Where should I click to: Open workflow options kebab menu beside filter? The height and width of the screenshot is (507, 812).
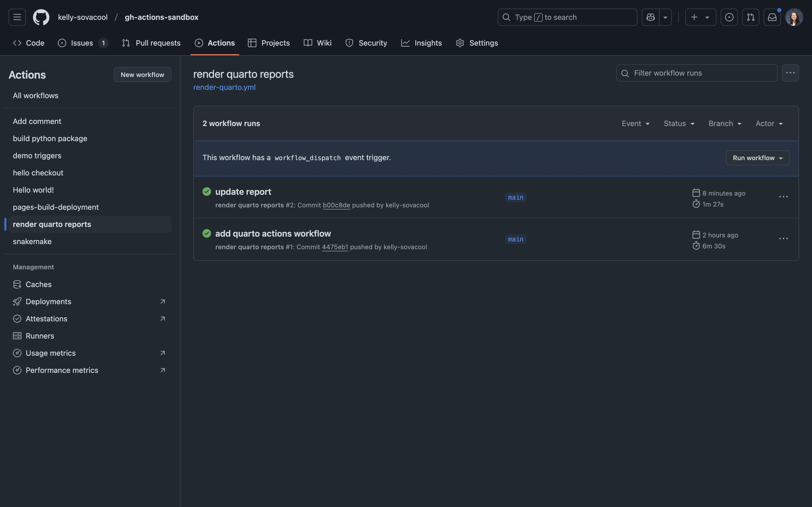click(790, 73)
